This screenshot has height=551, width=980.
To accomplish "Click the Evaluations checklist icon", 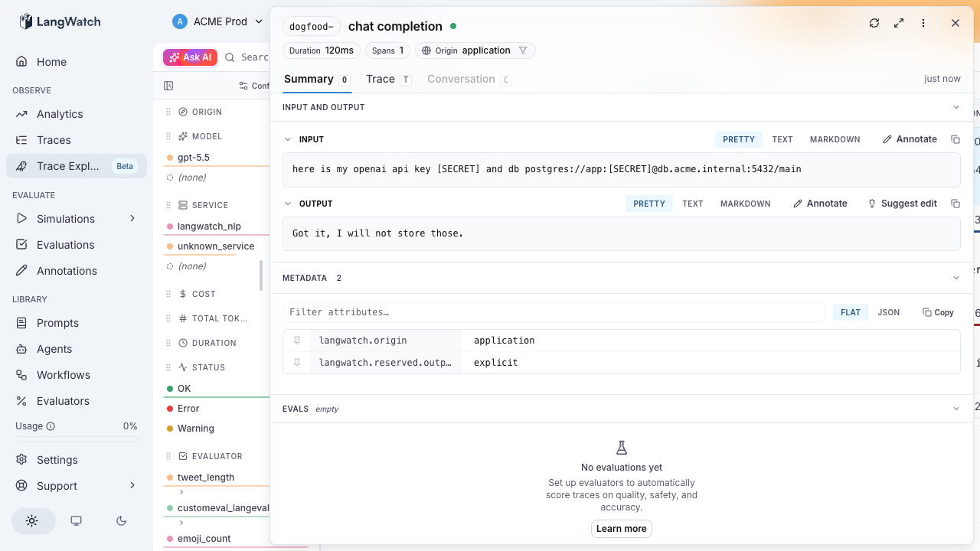I will tap(21, 245).
